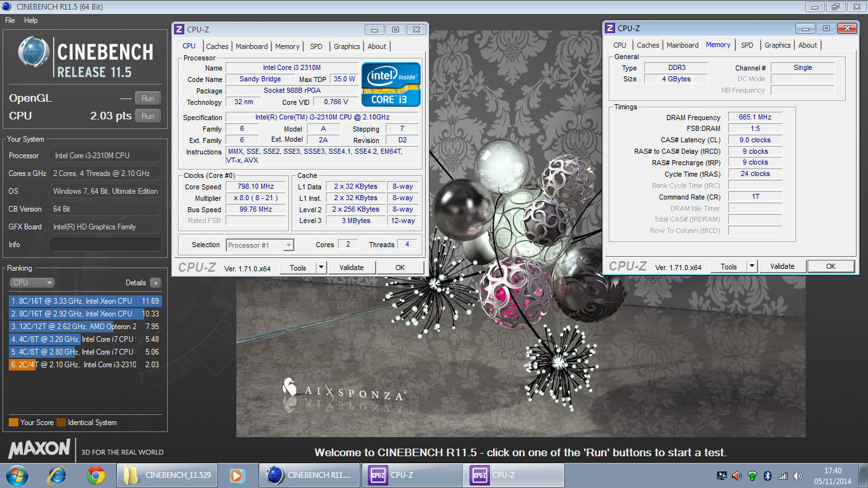Open the media player taskbar icon

tap(238, 475)
